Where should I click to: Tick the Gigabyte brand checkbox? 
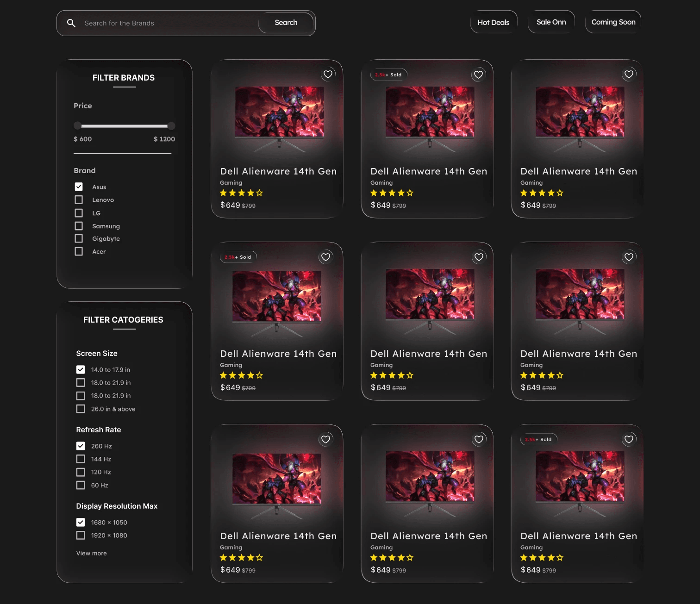click(79, 238)
